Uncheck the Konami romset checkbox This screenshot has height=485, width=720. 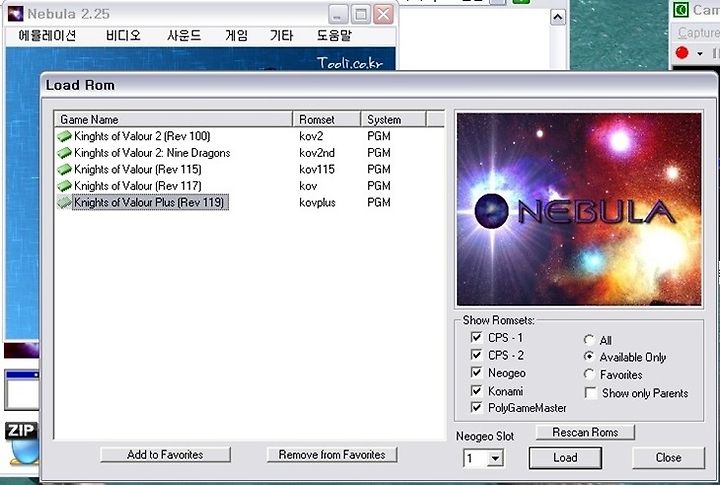pos(476,391)
